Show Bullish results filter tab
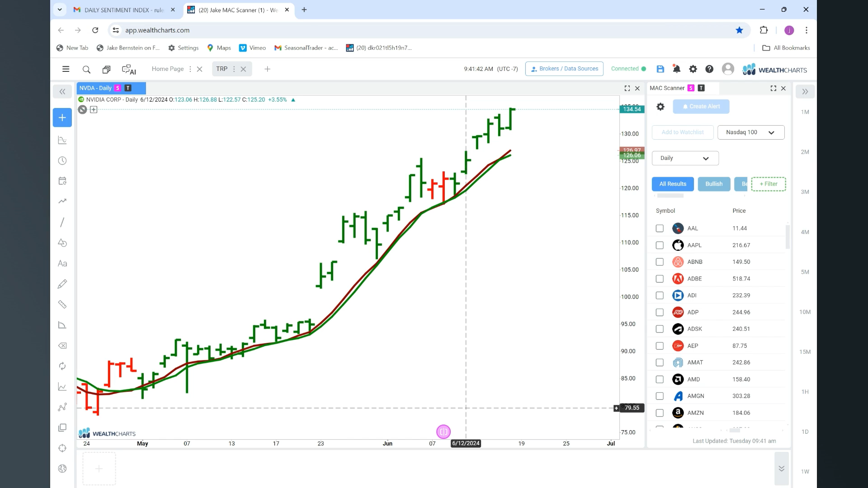The height and width of the screenshot is (488, 868). coord(714,184)
